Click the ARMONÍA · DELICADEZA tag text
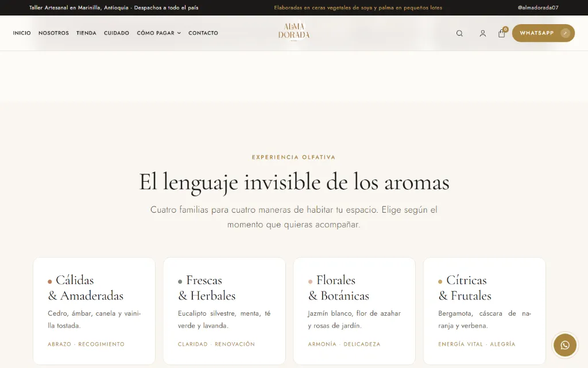The image size is (588, 368). click(x=344, y=344)
